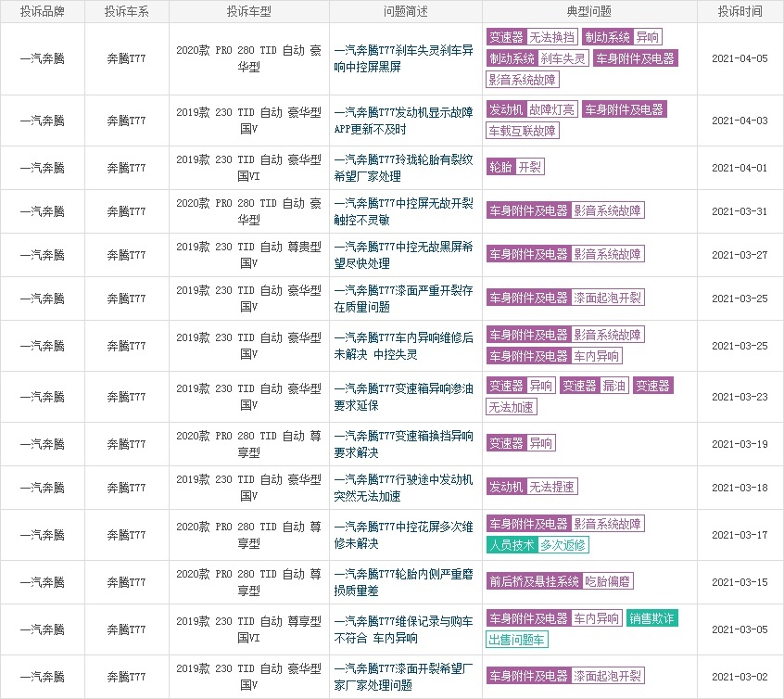This screenshot has height=699, width=784.
Task: Select the '制动系统 刹车失灵' tag
Action: [537, 58]
